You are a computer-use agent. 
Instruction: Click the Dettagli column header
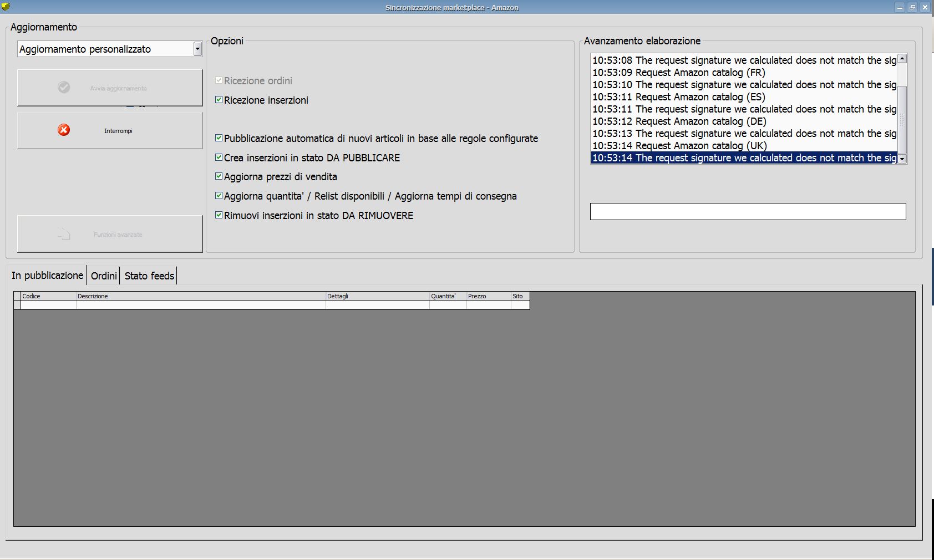coord(378,296)
